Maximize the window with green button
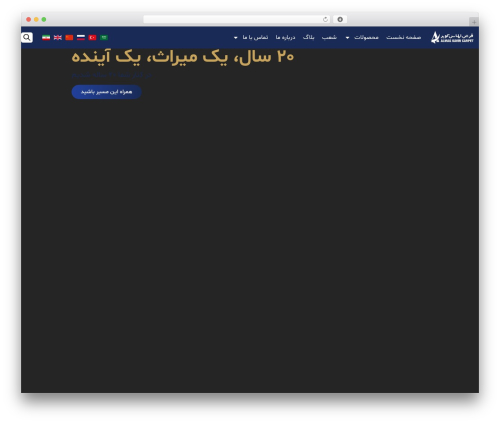Viewport: 500px width, 423px height. coord(44,20)
